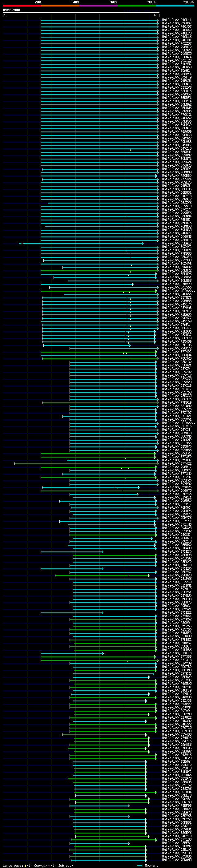This screenshot has height=868, width=197.
Task: Click the green ~80% identity legend bar
Action: (x=137, y=6)
